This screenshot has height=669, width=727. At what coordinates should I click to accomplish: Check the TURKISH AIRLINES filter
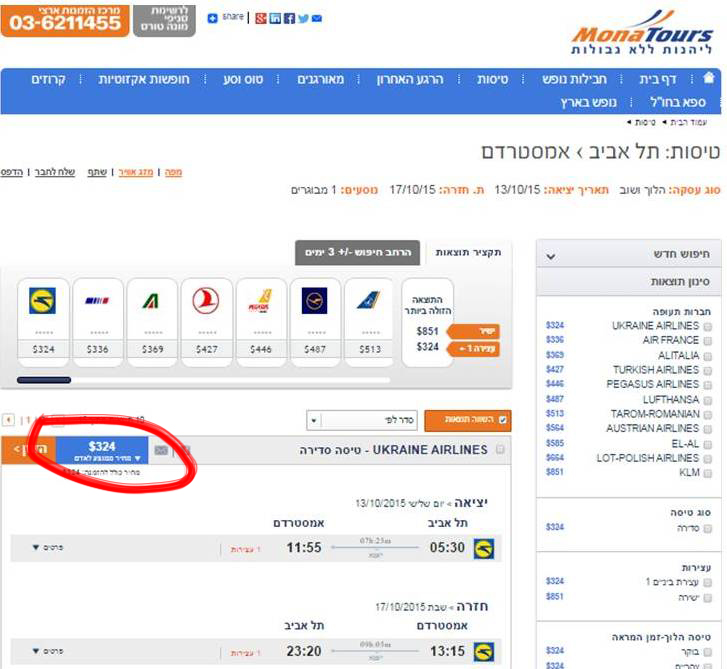pos(708,371)
